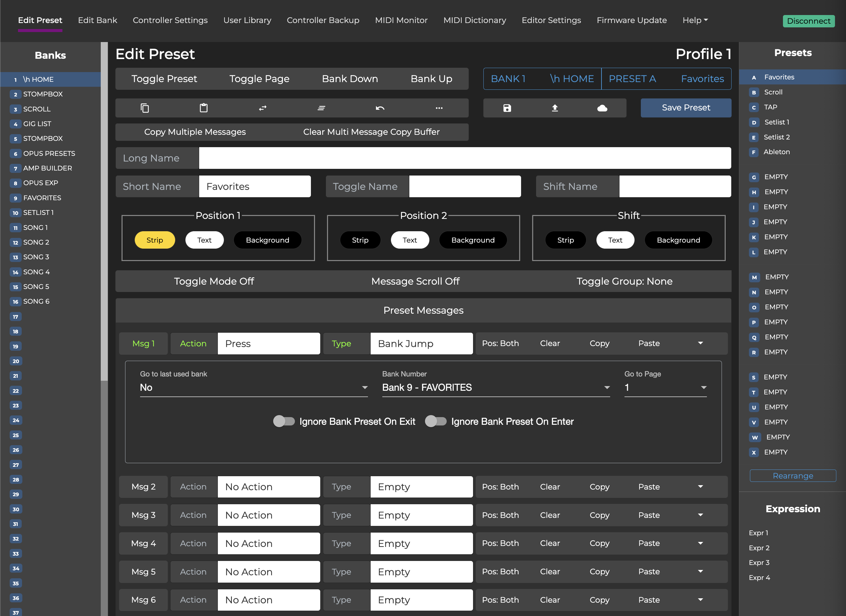Image resolution: width=846 pixels, height=616 pixels.
Task: Enable Ignore Bank Preset On Exit switch
Action: [284, 421]
